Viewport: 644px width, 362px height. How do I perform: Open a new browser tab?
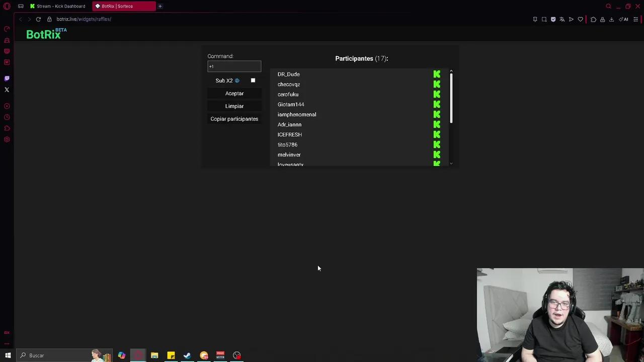point(160,6)
